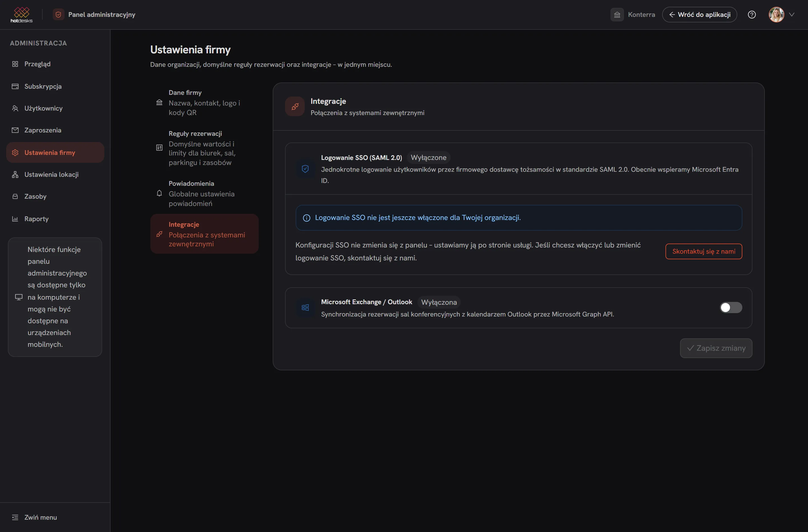Click the Panel administracyjny title
Viewport: 808px width, 532px height.
102,15
